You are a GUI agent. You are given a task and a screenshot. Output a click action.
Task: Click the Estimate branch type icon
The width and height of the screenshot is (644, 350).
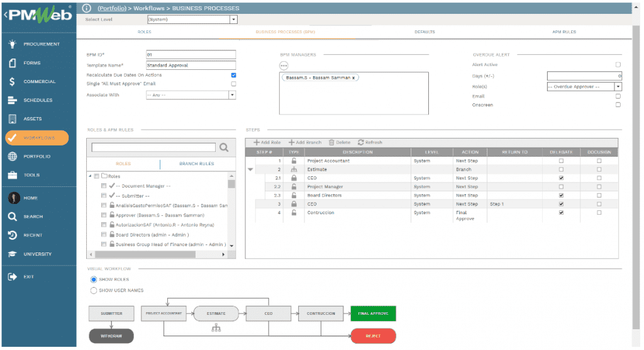pyautogui.click(x=294, y=169)
